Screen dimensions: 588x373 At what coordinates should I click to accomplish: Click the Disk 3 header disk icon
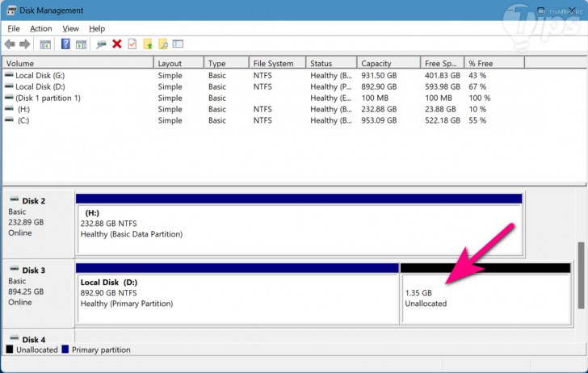coord(15,268)
